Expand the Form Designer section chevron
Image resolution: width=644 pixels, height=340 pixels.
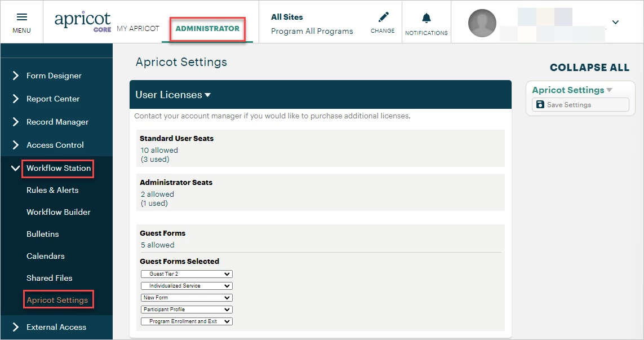coord(16,76)
